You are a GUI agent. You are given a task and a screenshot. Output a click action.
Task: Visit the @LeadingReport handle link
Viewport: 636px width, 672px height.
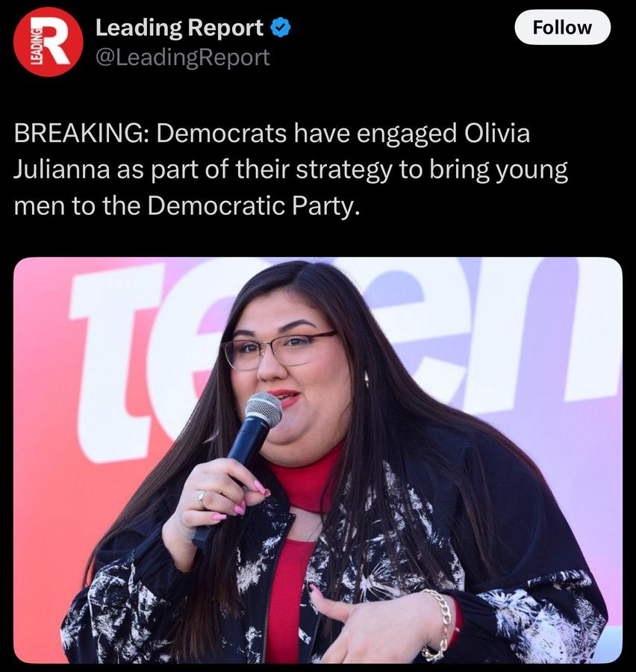(x=183, y=57)
